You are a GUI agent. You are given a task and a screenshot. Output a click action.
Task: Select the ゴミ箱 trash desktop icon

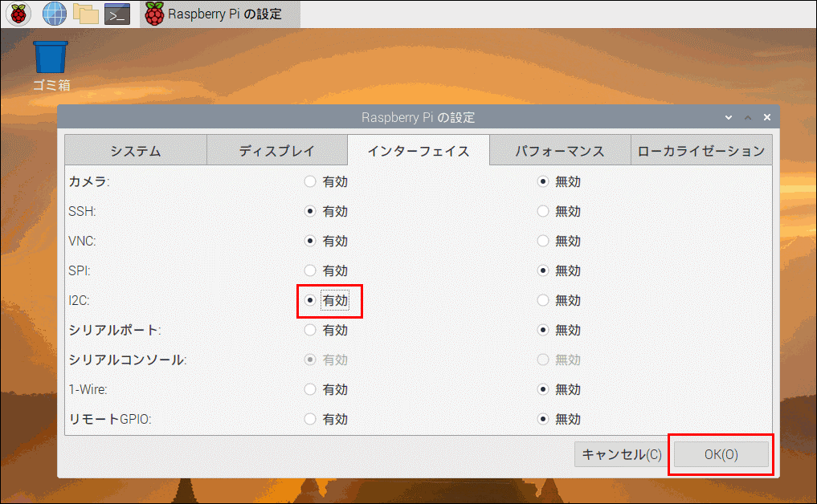(x=51, y=66)
